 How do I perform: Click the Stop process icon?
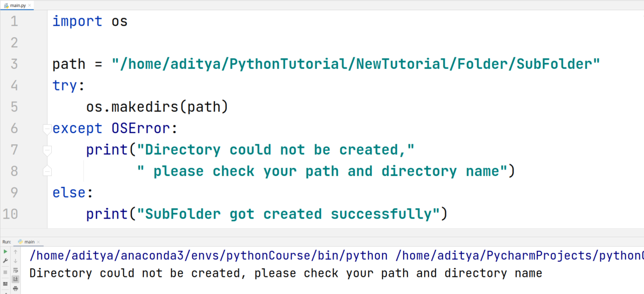(6, 272)
